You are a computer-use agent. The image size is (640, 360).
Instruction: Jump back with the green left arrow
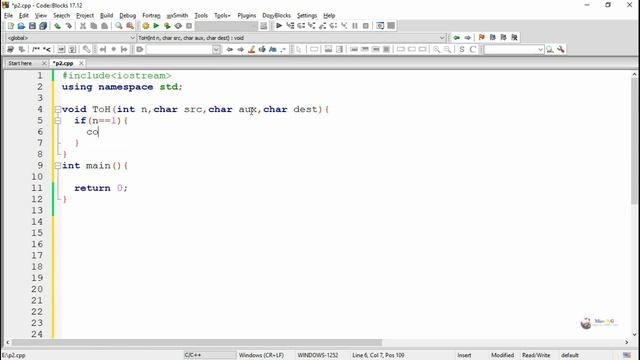456,38
